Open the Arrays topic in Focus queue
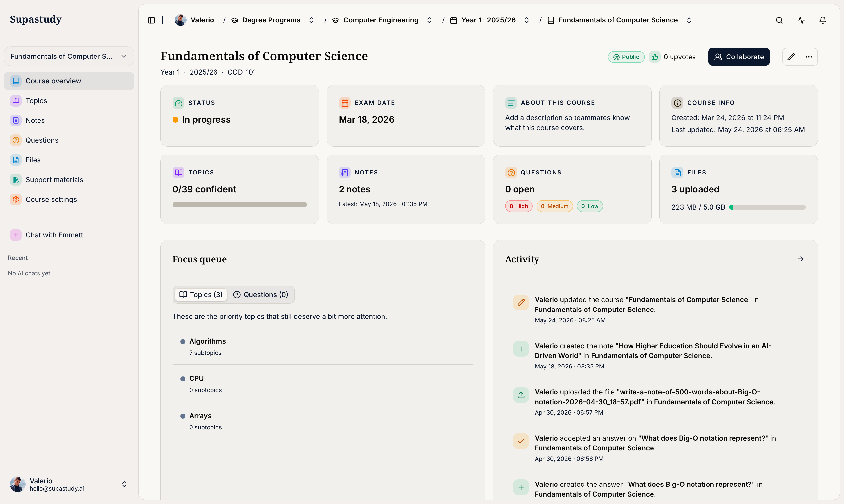Viewport: 844px width, 504px height. click(323, 421)
